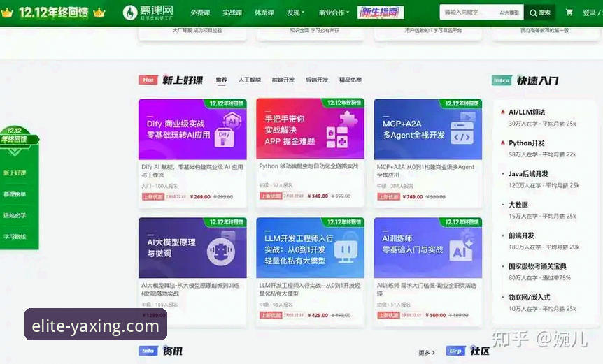Click the flame icon beside Python开发
This screenshot has width=603, height=364.
pos(503,143)
